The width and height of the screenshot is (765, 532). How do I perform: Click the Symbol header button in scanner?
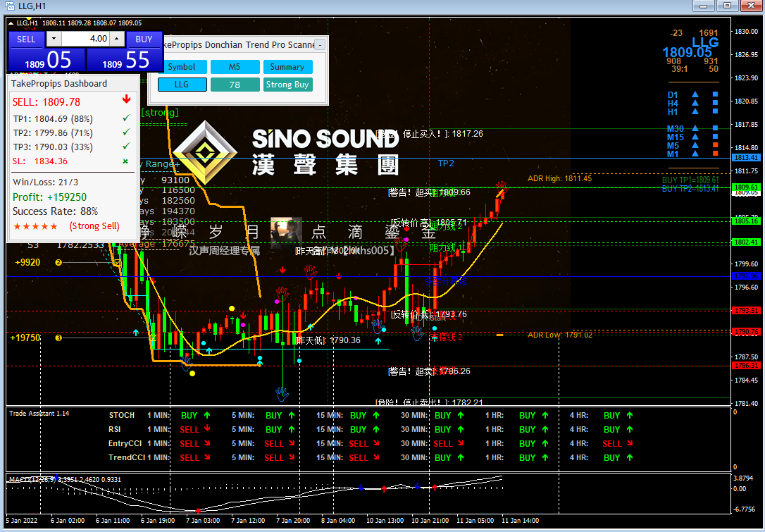[182, 67]
